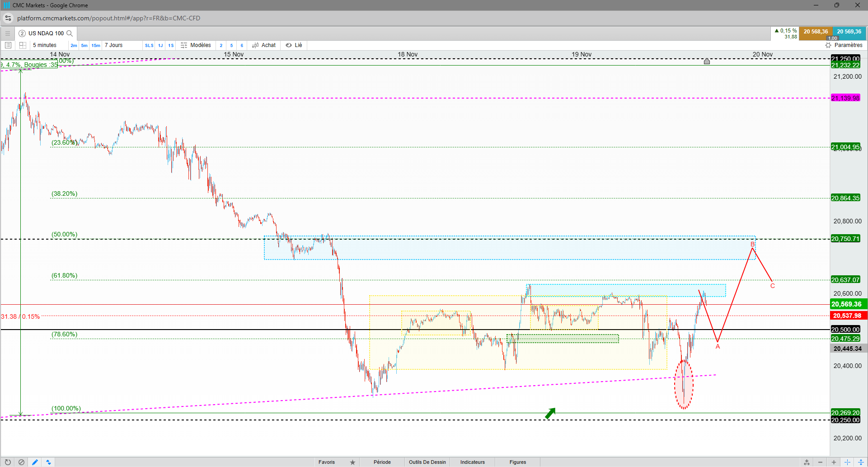The height and width of the screenshot is (467, 868).
Task: Open the chart layout grid icon
Action: click(23, 45)
